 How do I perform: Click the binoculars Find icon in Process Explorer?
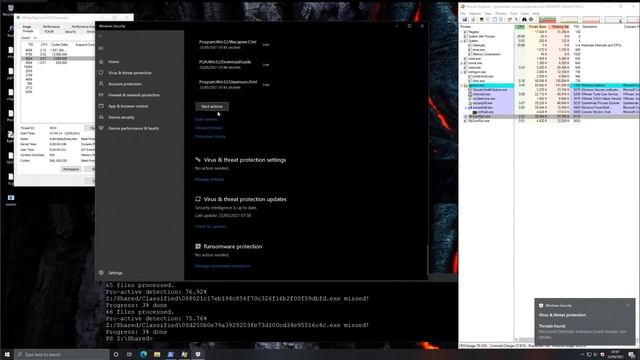click(x=524, y=19)
